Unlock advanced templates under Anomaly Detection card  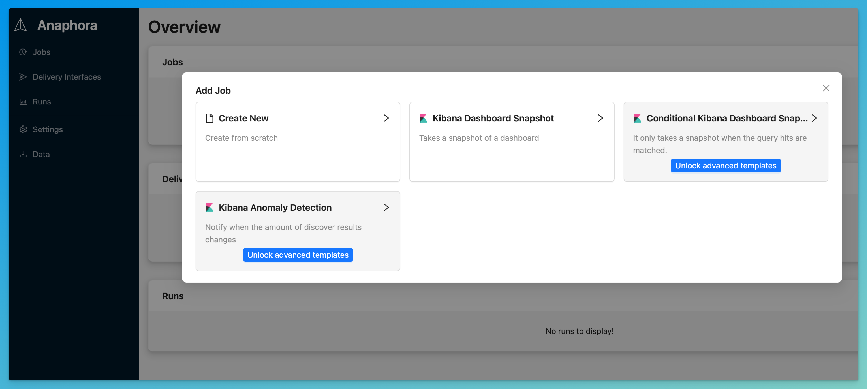click(298, 255)
